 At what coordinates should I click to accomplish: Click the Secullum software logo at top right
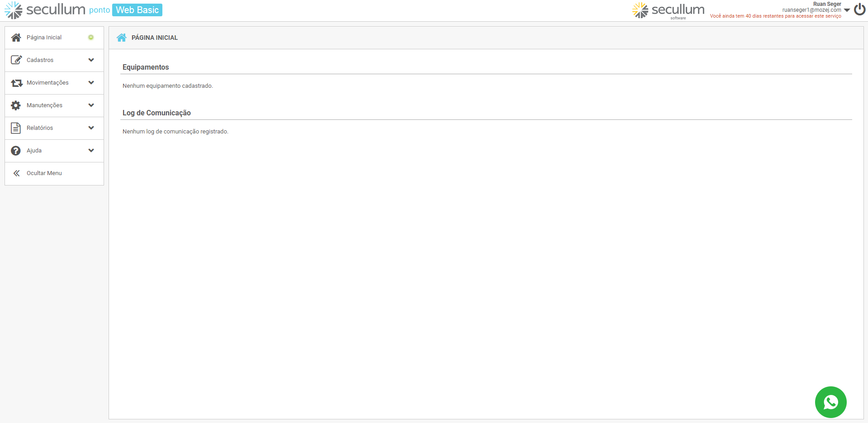point(668,10)
